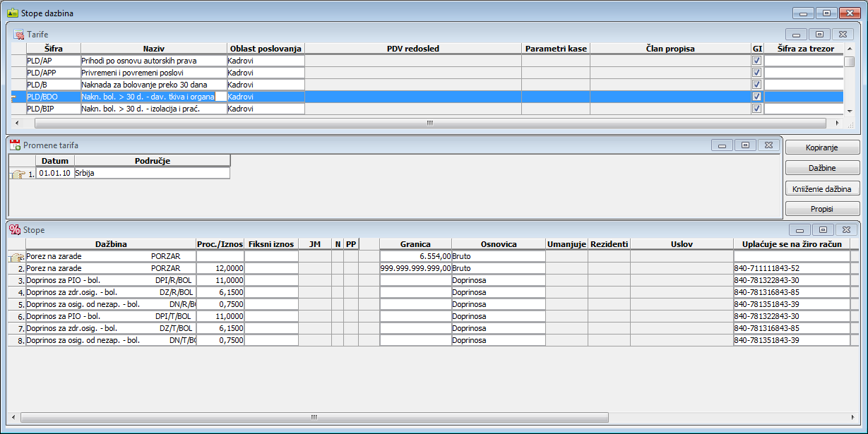Sort by the Šifra column header
Viewport: 868px width, 434px height.
53,49
